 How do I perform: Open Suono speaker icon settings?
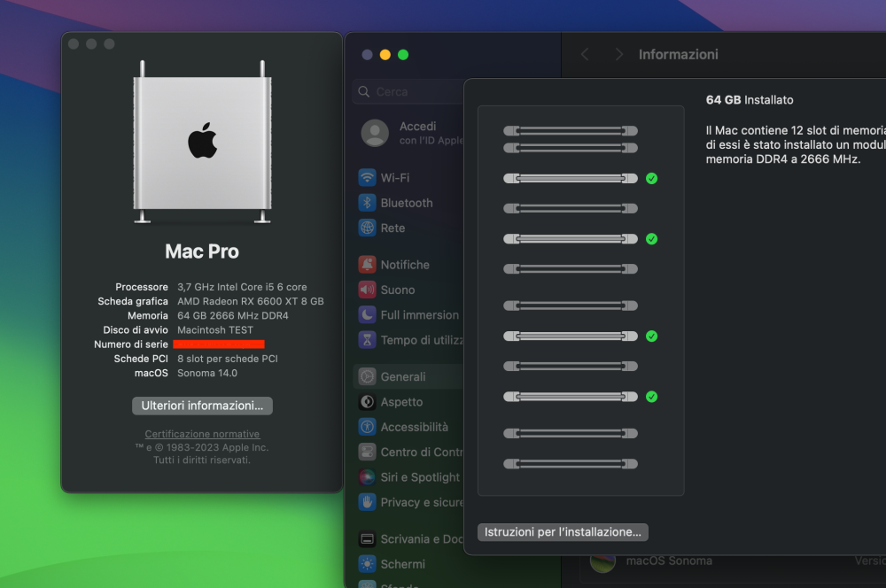point(368,290)
